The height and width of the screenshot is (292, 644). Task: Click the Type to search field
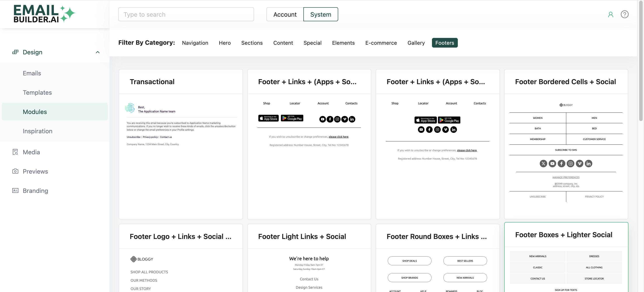[186, 14]
